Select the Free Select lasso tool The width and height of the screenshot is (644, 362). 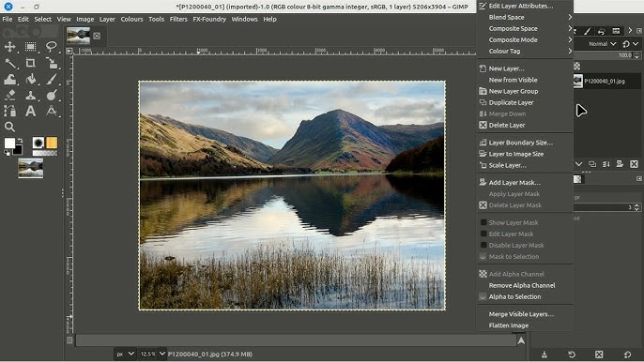[51, 46]
